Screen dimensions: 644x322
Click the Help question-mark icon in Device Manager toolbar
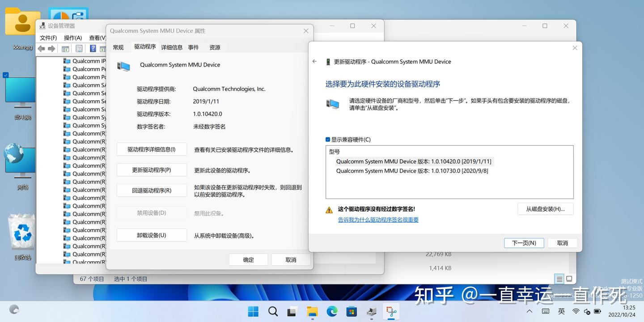(x=93, y=48)
